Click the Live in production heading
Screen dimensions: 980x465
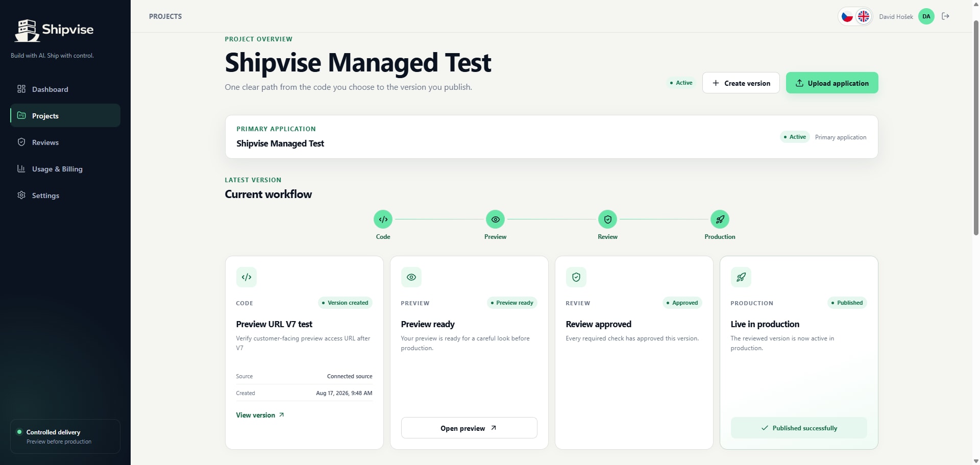[765, 324]
